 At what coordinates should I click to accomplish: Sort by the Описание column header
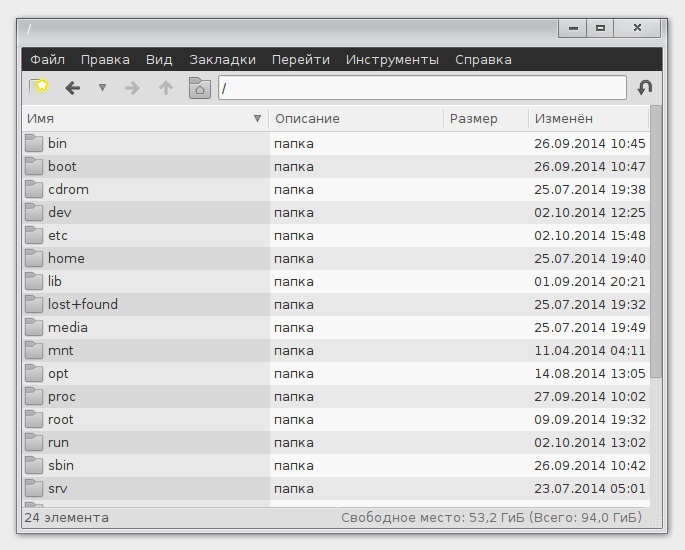pos(356,118)
